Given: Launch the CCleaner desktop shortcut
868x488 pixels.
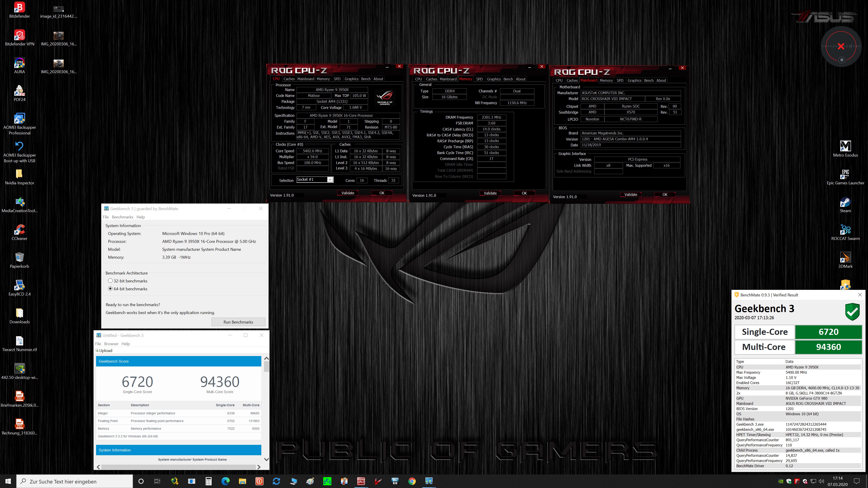Looking at the screenshot, I should click(19, 230).
